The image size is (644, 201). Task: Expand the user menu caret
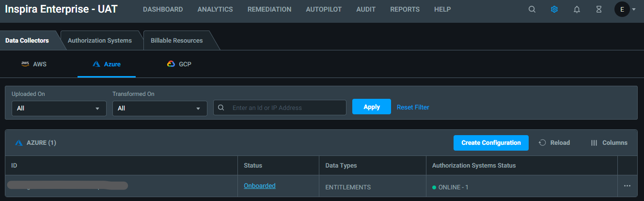634,9
